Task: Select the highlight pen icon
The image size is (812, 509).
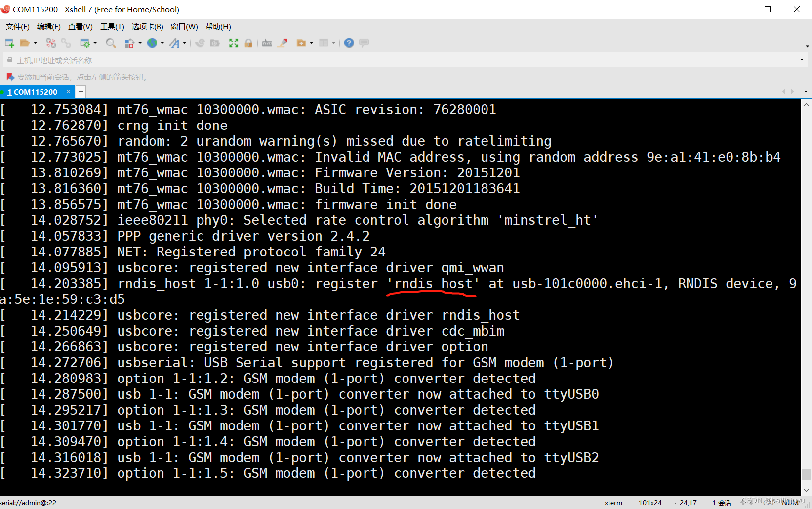Action: [x=282, y=43]
